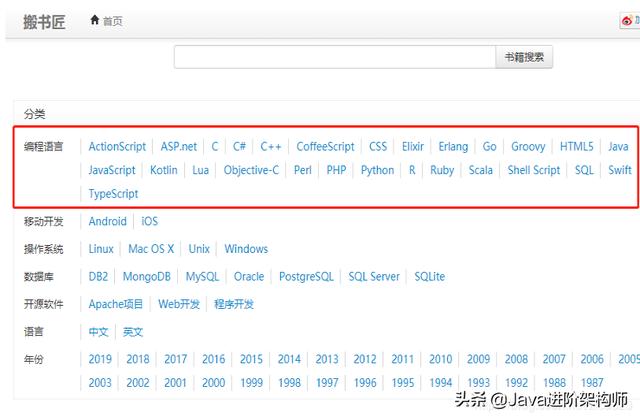Open the Windows link

point(246,249)
